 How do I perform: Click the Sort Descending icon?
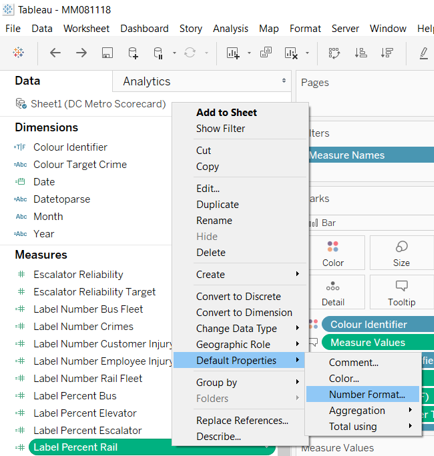387,53
